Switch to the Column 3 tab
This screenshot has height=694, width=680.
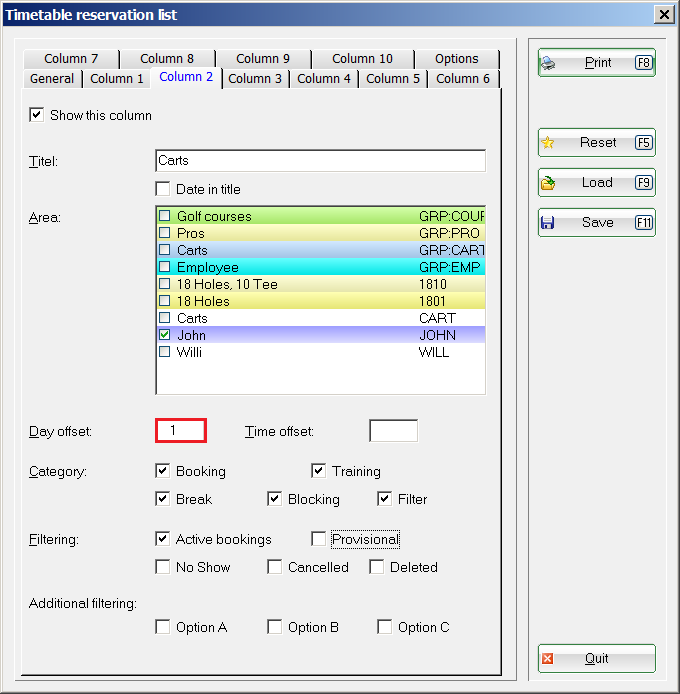point(255,79)
